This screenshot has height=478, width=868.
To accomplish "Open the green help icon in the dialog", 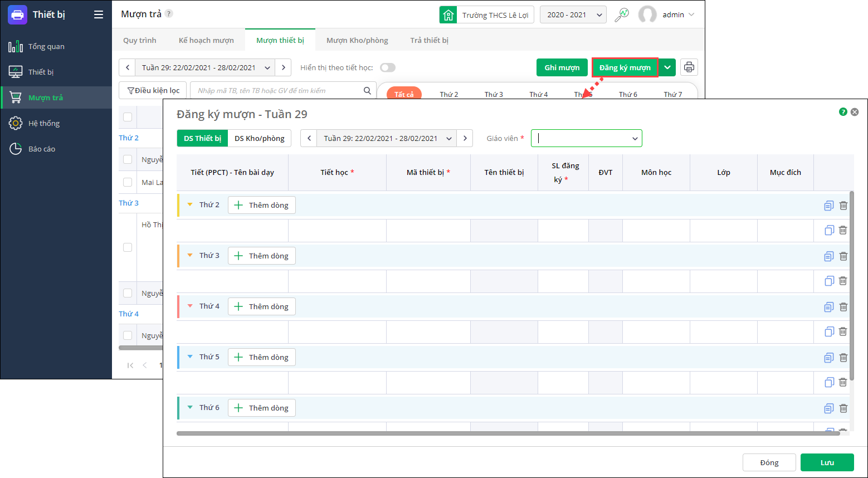I will pyautogui.click(x=843, y=112).
